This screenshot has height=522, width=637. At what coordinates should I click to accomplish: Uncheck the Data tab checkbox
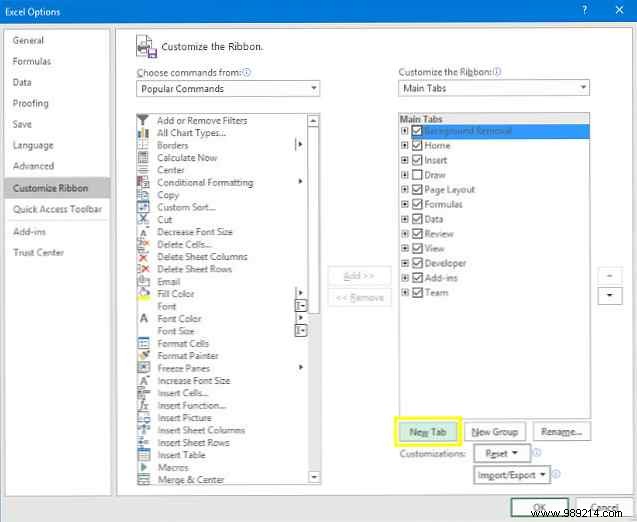tap(417, 219)
